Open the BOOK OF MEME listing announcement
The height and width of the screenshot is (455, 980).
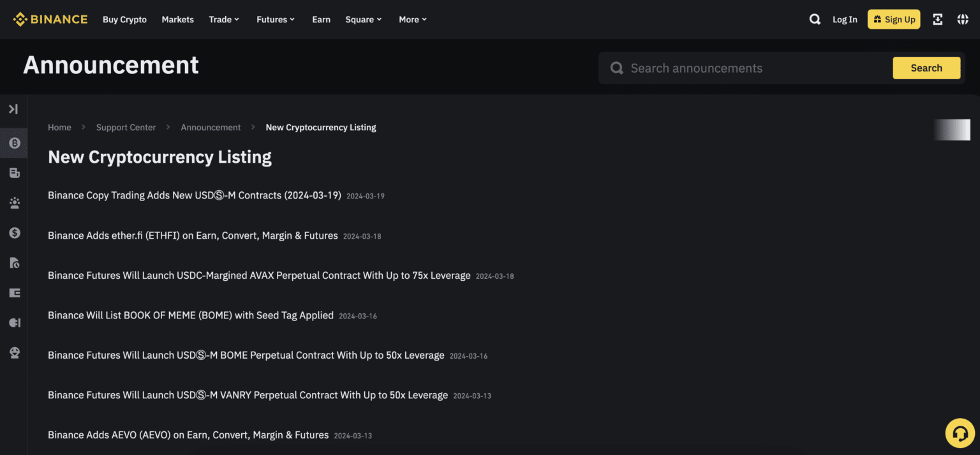point(190,315)
